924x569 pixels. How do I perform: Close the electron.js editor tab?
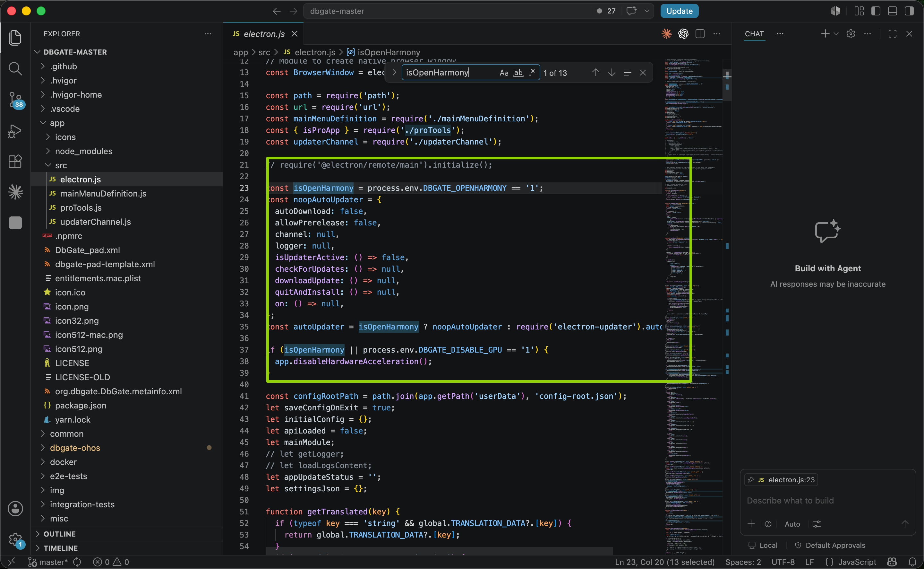(x=295, y=34)
